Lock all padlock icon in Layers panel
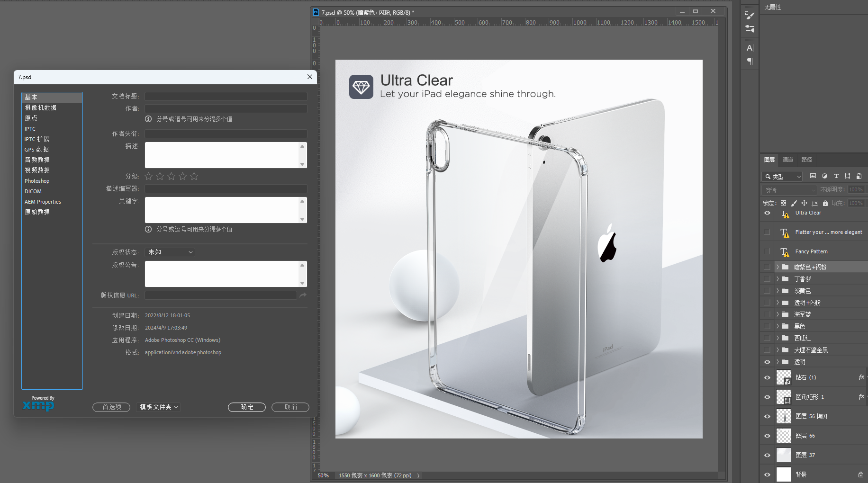This screenshot has width=868, height=483. (x=825, y=203)
